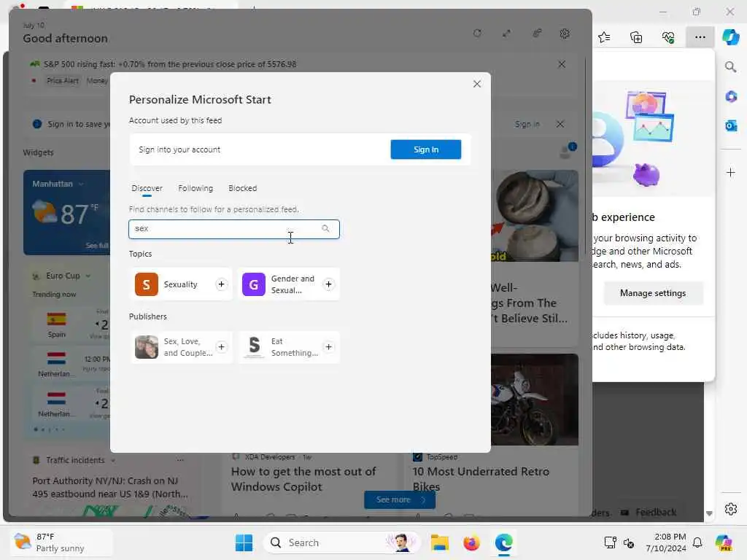747x560 pixels.
Task: Expand the widgets board to full view
Action: tap(506, 34)
